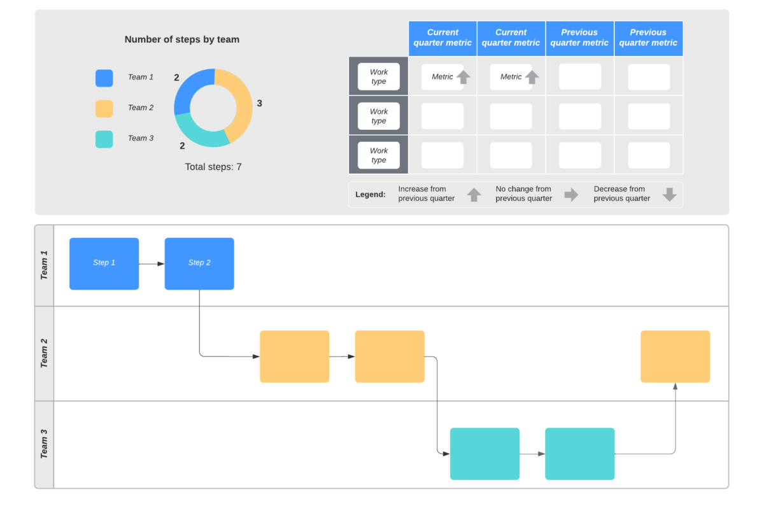The height and width of the screenshot is (532, 764).
Task: Click the Decrease down arrow in the legend
Action: point(669,195)
